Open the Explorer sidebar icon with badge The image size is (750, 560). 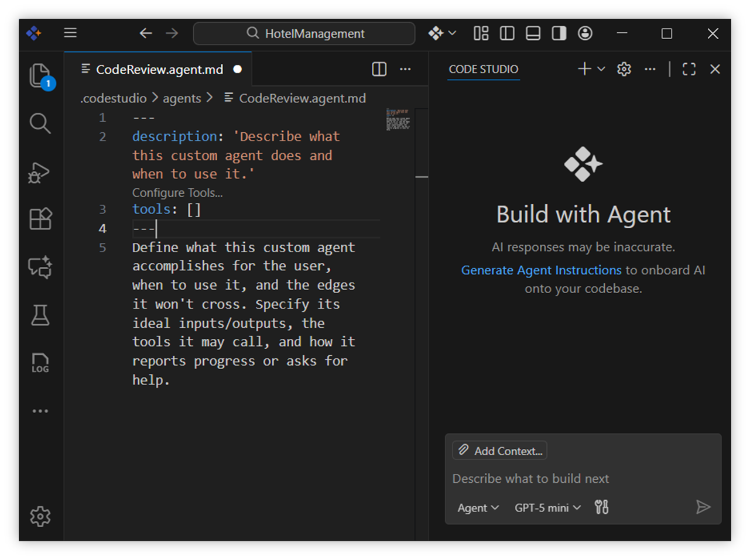(x=40, y=76)
